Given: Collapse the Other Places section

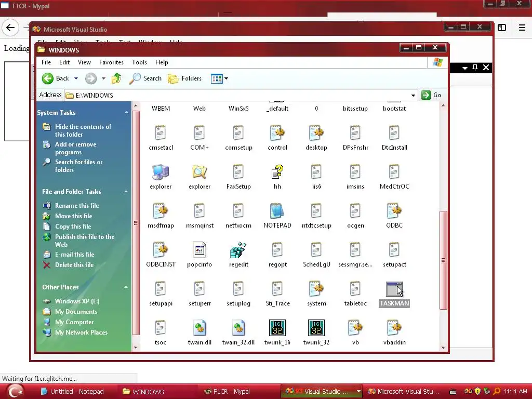Looking at the screenshot, I should 126,287.
